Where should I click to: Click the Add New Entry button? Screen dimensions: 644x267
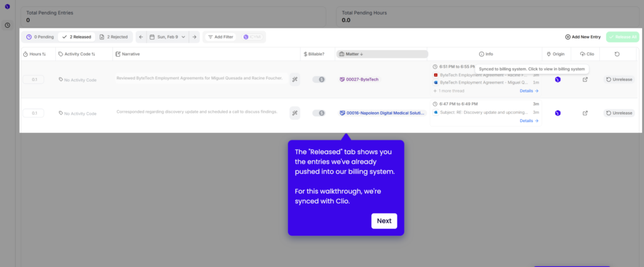point(583,37)
